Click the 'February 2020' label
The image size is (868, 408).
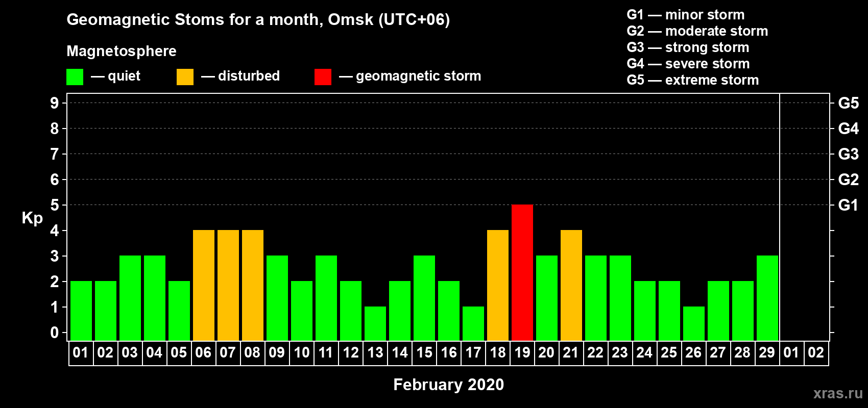pyautogui.click(x=449, y=385)
